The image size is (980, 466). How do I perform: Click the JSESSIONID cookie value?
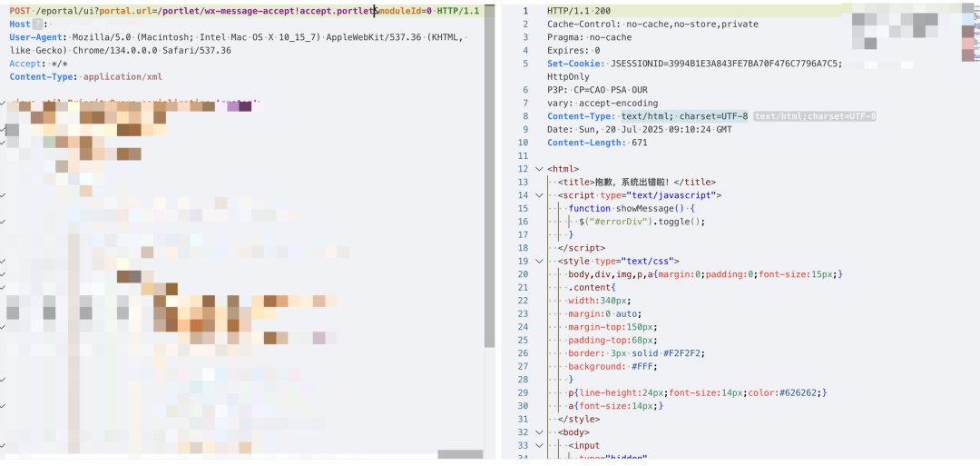tap(726, 64)
